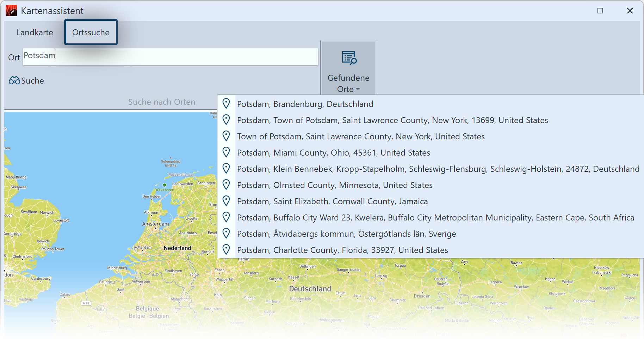
Task: Click Eindhoven on the map
Action: [173, 271]
